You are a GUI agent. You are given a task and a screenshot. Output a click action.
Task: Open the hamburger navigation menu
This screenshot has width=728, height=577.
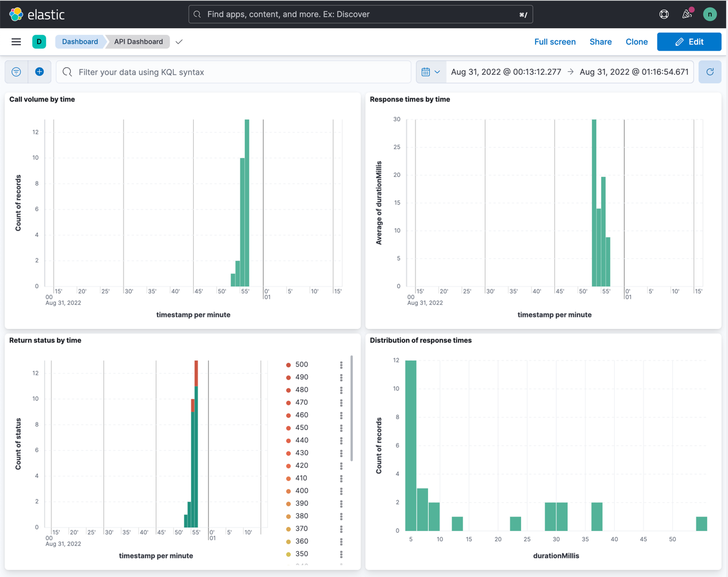click(16, 42)
